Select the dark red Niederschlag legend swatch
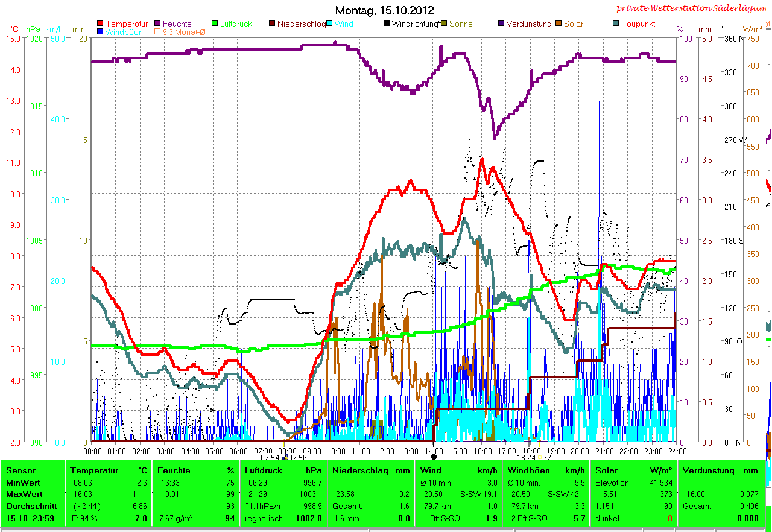772x532 pixels. tap(272, 24)
